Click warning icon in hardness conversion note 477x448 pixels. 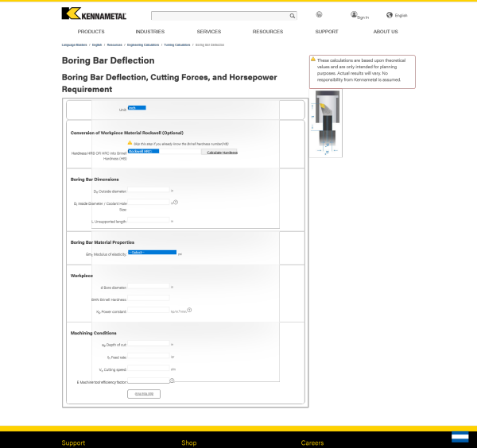point(130,142)
